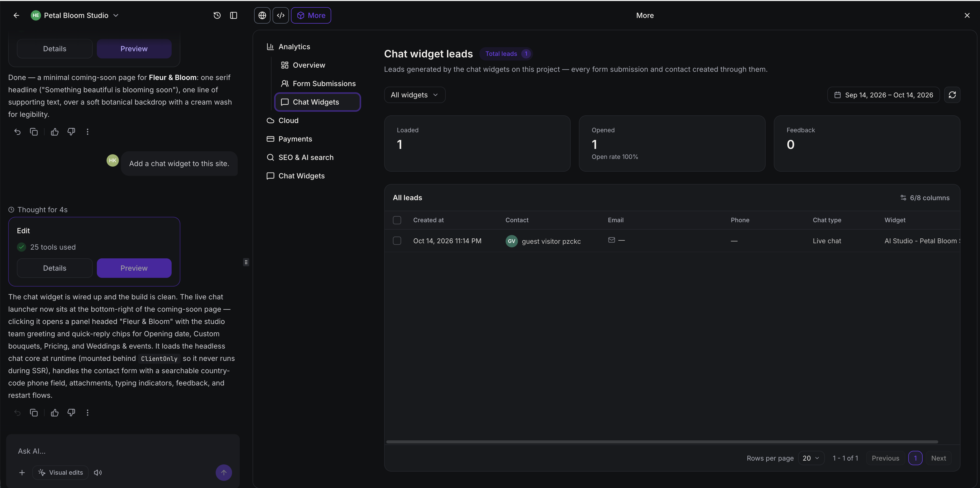Open the More menu tab
The width and height of the screenshot is (980, 488).
tap(311, 15)
